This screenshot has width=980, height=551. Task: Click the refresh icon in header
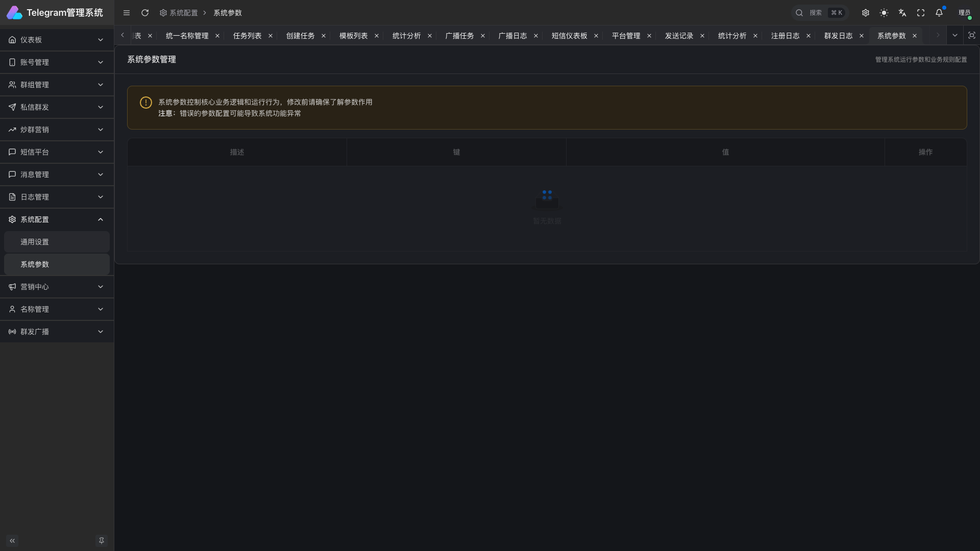pos(145,13)
